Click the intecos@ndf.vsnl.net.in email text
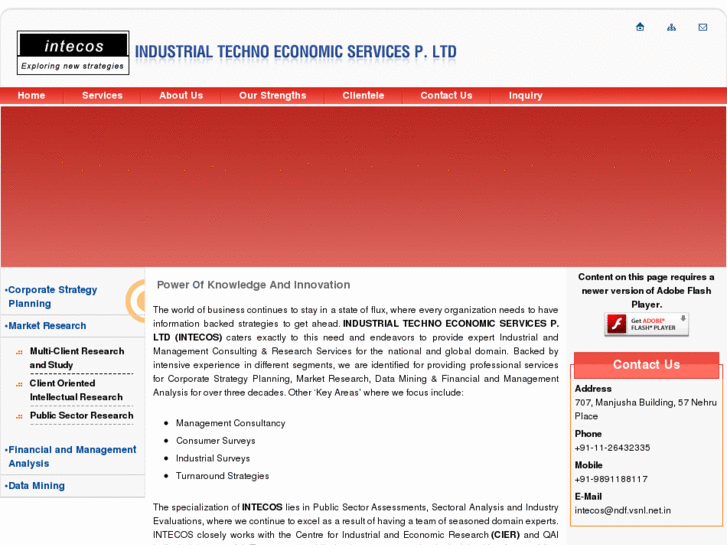The width and height of the screenshot is (727, 545). point(623,510)
